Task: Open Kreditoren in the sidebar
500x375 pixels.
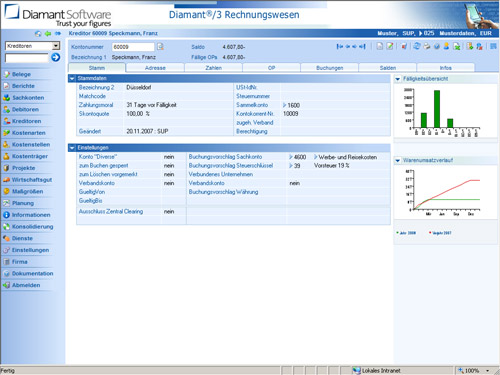Action: click(26, 121)
